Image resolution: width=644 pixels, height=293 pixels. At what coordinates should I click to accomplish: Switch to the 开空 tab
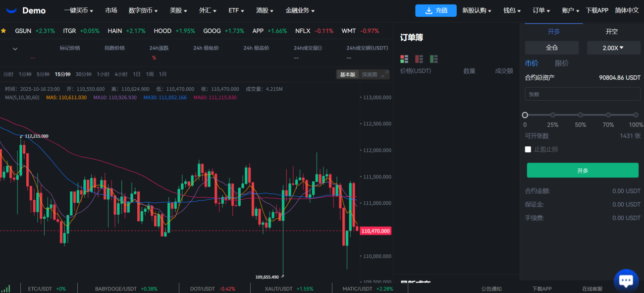pos(611,31)
